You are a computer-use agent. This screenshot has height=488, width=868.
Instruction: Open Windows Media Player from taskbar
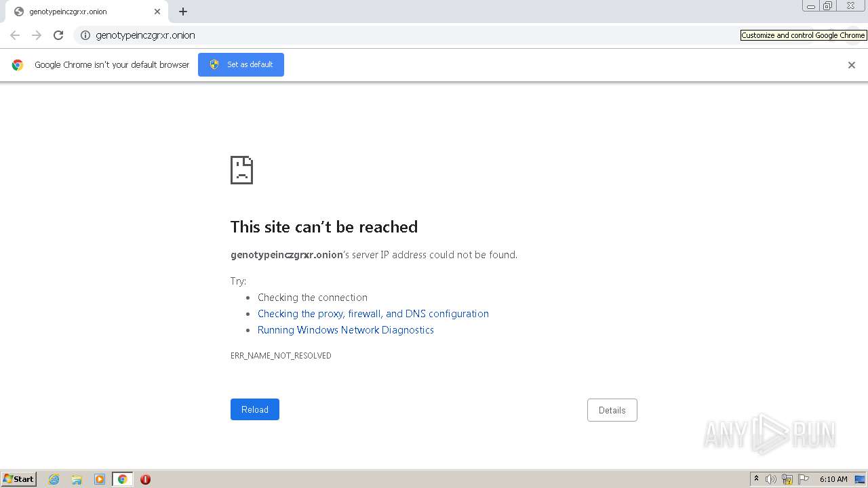point(100,479)
